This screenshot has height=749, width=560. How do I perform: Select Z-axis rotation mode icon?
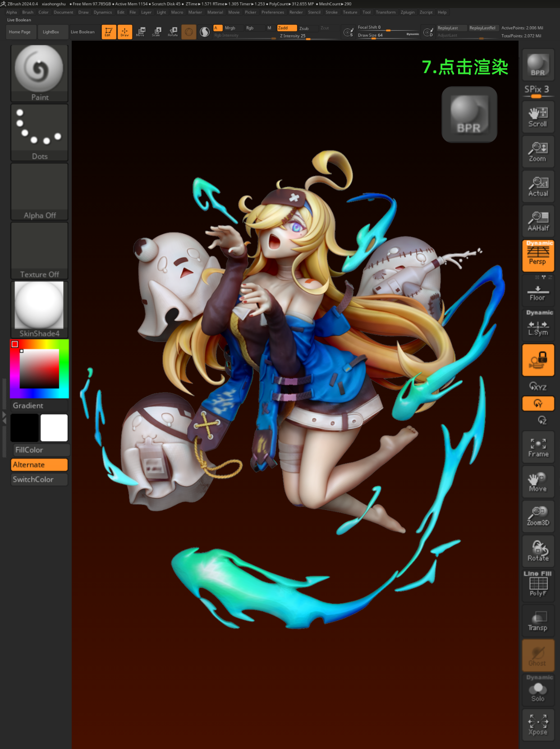click(x=542, y=420)
